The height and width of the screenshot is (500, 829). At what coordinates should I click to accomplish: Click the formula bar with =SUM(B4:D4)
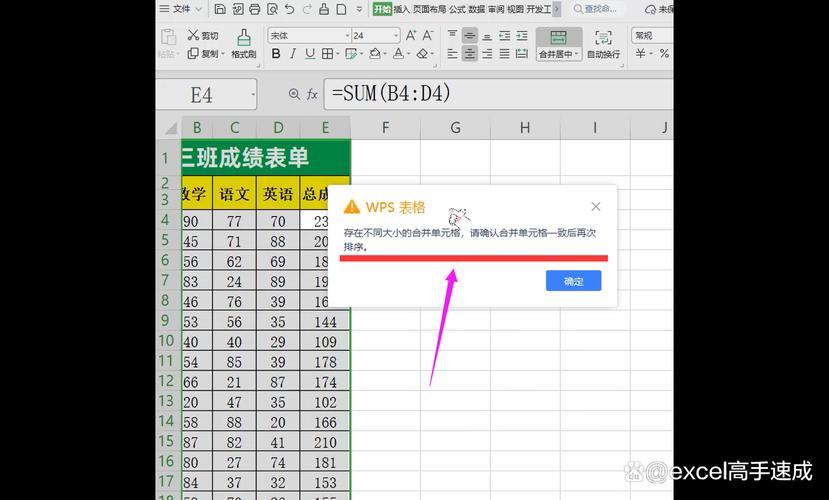point(498,94)
